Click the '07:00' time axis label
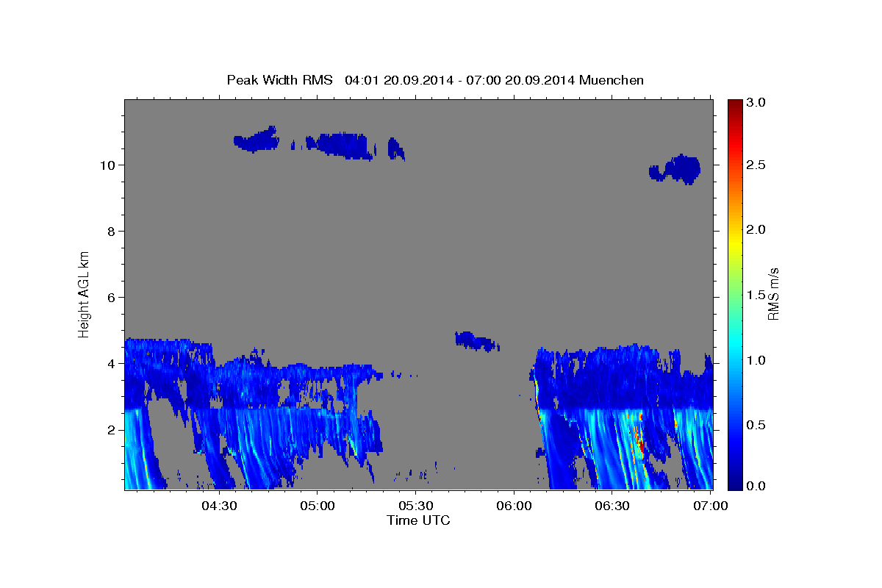This screenshot has width=882, height=588. pos(711,506)
